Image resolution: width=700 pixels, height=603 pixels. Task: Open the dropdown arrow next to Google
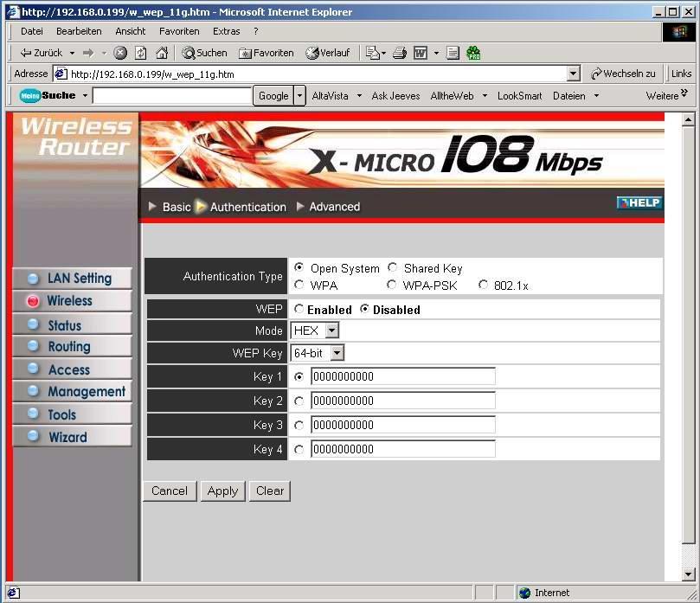pos(299,95)
